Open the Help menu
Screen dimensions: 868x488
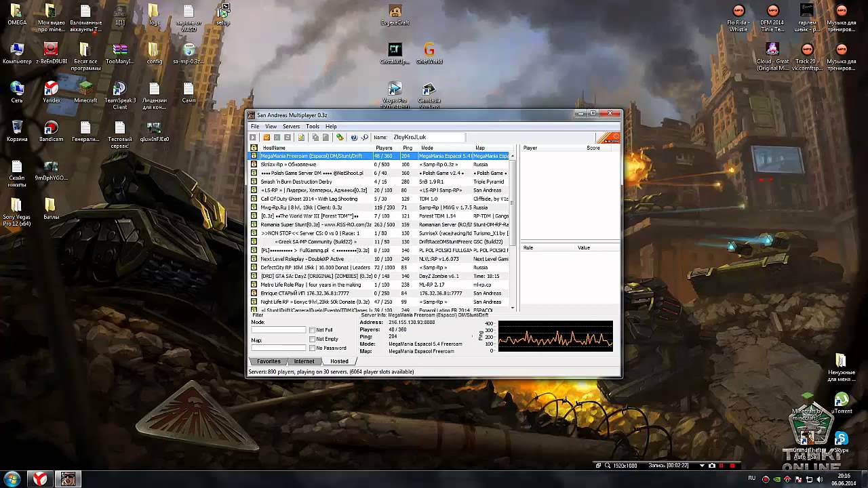click(x=331, y=127)
